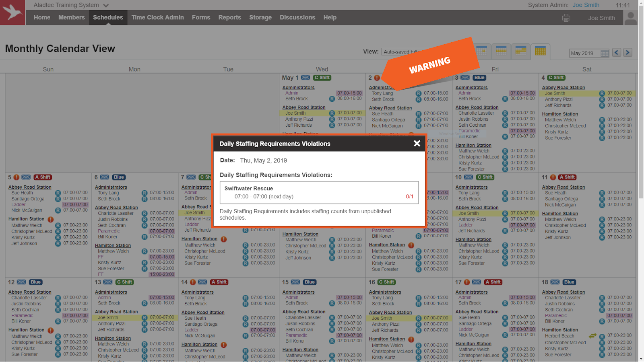Screen dimensions: 644x362
Task: Click the envelope icon on day 10
Action: click(469, 177)
